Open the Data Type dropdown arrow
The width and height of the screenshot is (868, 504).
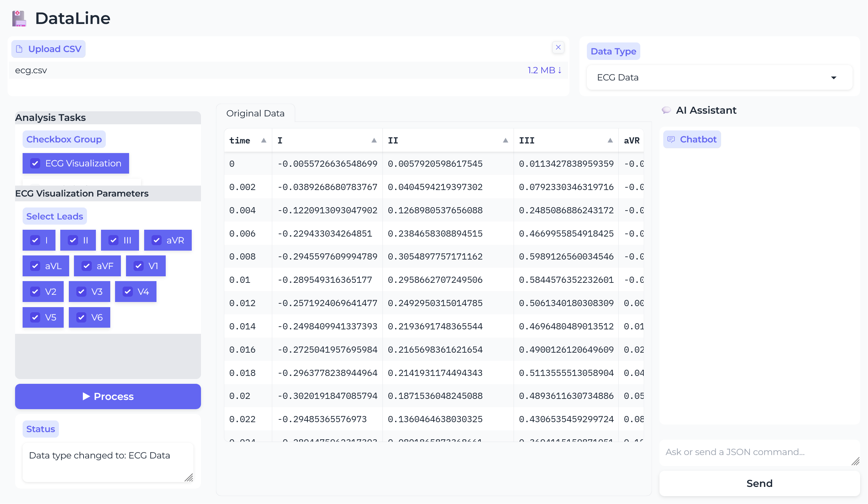833,77
